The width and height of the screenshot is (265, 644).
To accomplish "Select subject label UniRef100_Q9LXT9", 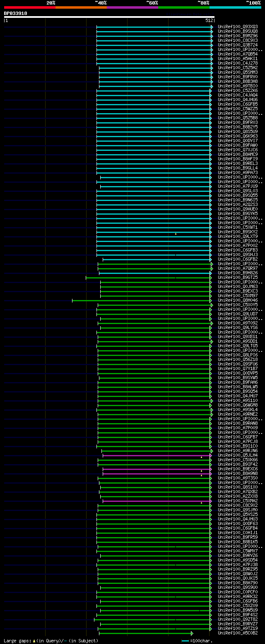I will click(238, 236).
